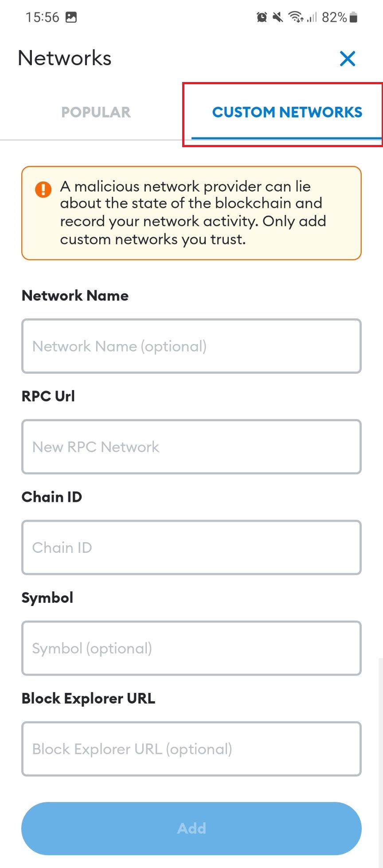Tap the battery icon in status bar
383x868 pixels.
pos(353,17)
